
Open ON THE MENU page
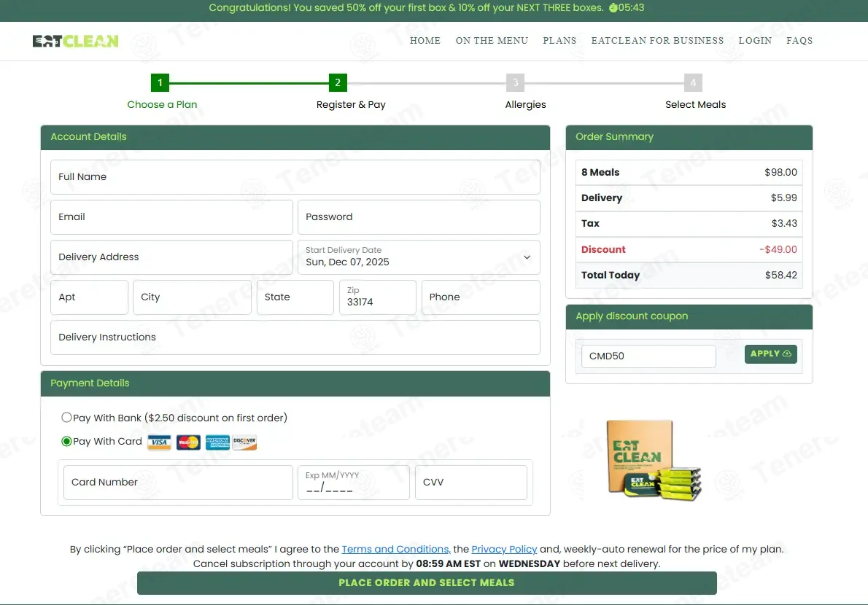[492, 40]
